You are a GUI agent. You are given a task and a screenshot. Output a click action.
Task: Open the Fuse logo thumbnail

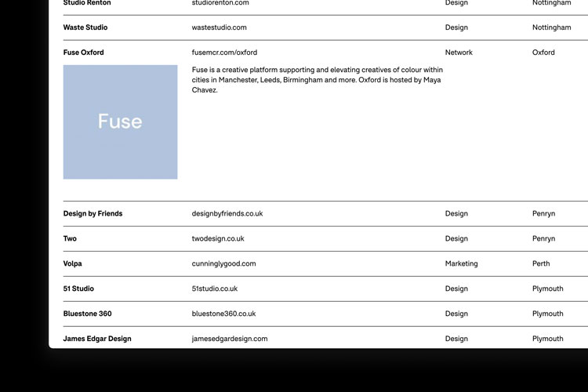pos(120,122)
